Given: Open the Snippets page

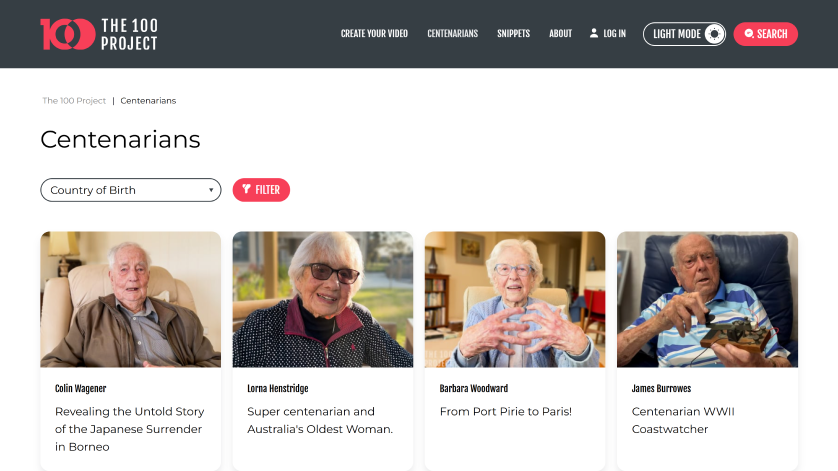Looking at the screenshot, I should click(x=514, y=34).
